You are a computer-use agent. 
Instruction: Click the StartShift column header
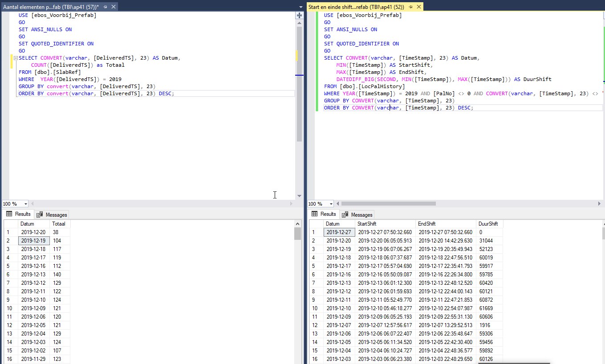click(x=367, y=224)
